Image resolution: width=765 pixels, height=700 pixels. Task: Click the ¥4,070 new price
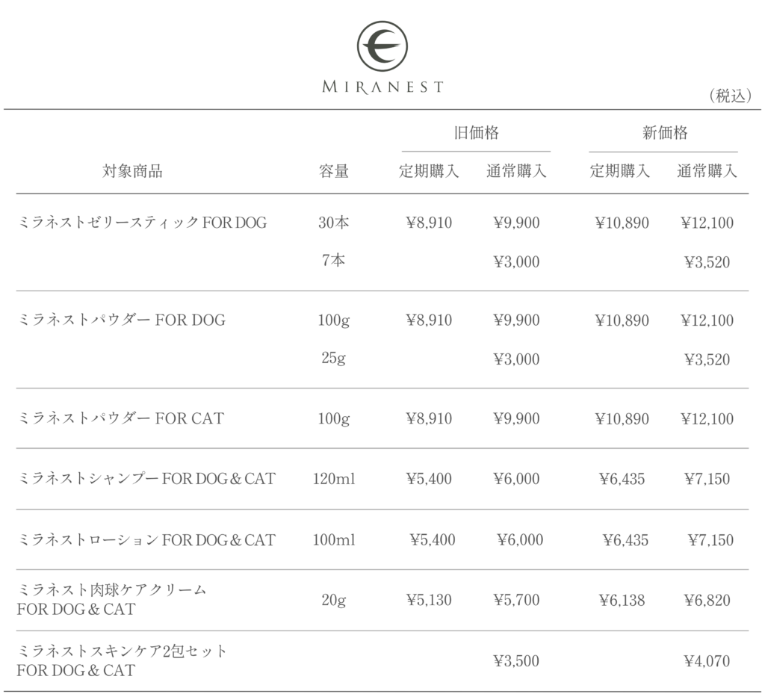pos(707,661)
